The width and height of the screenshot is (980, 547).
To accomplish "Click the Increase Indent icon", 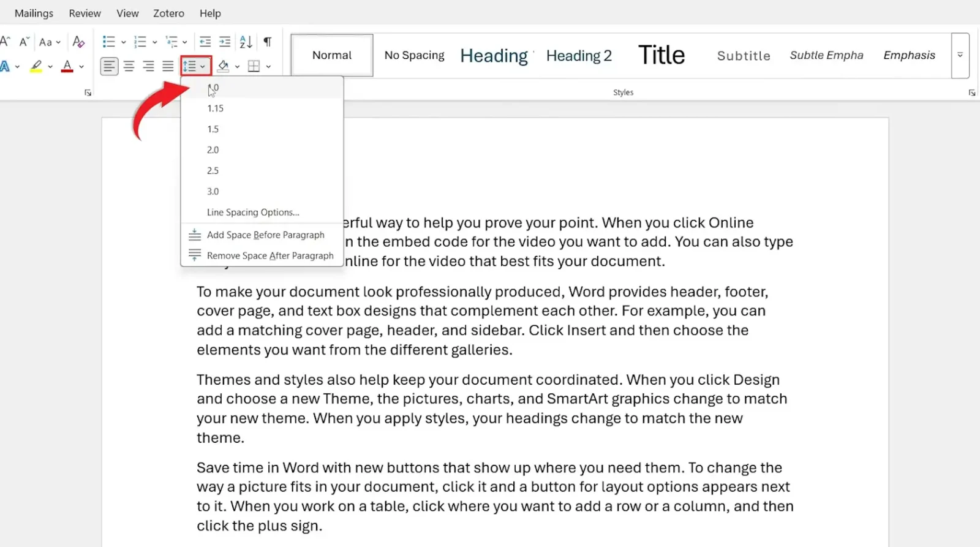I will pyautogui.click(x=225, y=42).
